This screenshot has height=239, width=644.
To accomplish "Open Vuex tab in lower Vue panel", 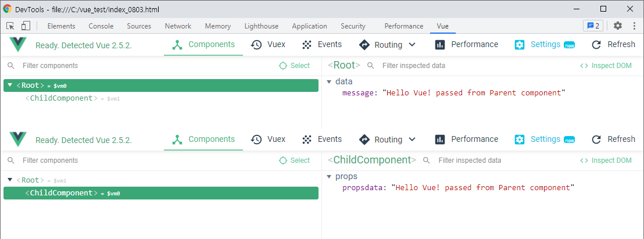I will pos(268,139).
